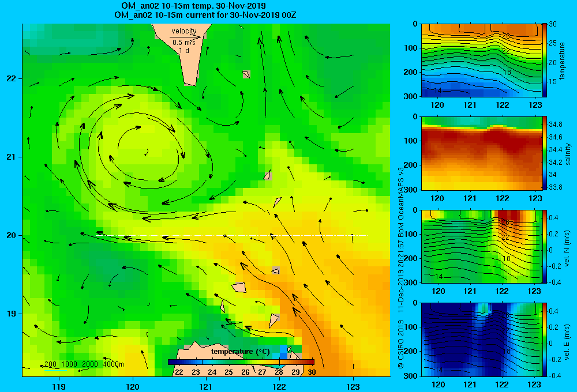Image resolution: width=577 pixels, height=392 pixels.
Task: Click the 'vel. E (m/s)' label
Action: coord(567,342)
